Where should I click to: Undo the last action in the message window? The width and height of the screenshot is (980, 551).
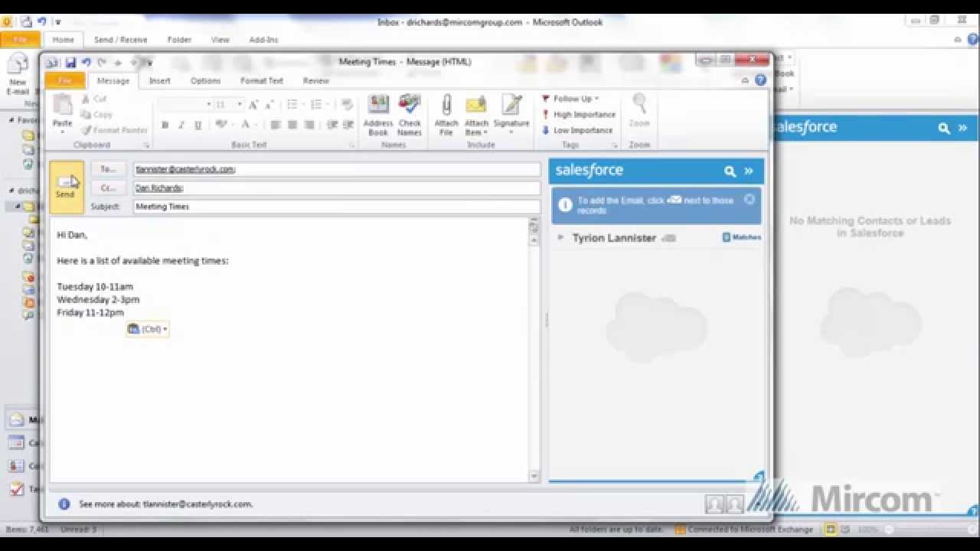[x=87, y=63]
